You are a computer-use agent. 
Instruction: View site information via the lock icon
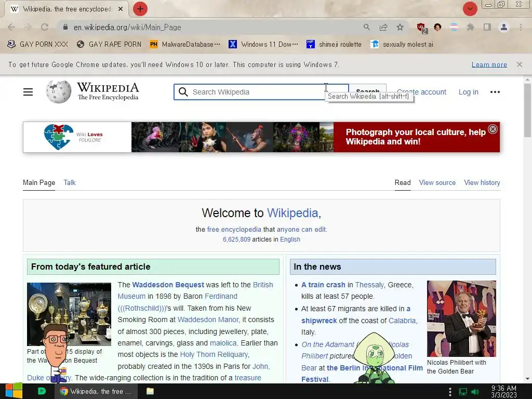click(65, 27)
